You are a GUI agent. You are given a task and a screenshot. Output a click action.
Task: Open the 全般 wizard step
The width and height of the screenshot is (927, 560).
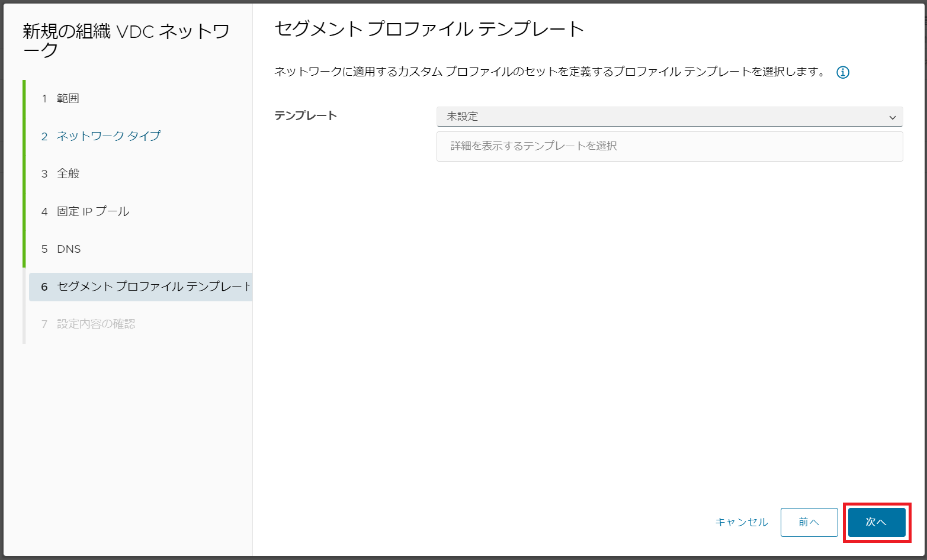point(68,173)
